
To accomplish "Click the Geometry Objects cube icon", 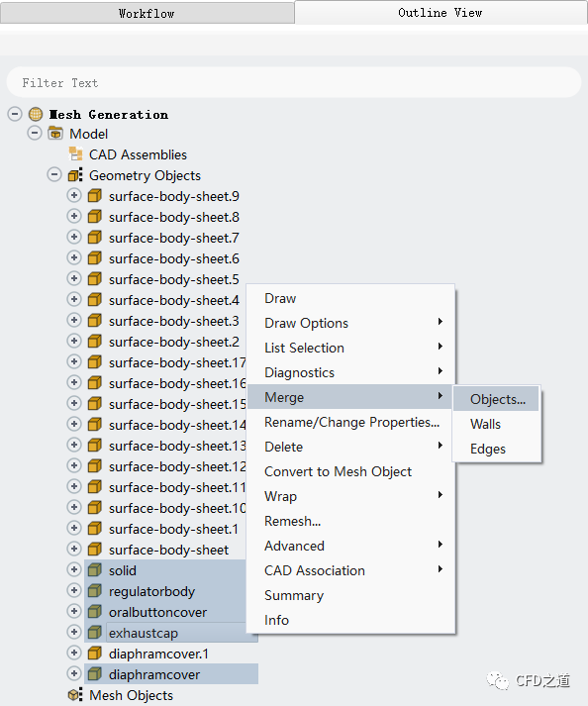I will (75, 174).
